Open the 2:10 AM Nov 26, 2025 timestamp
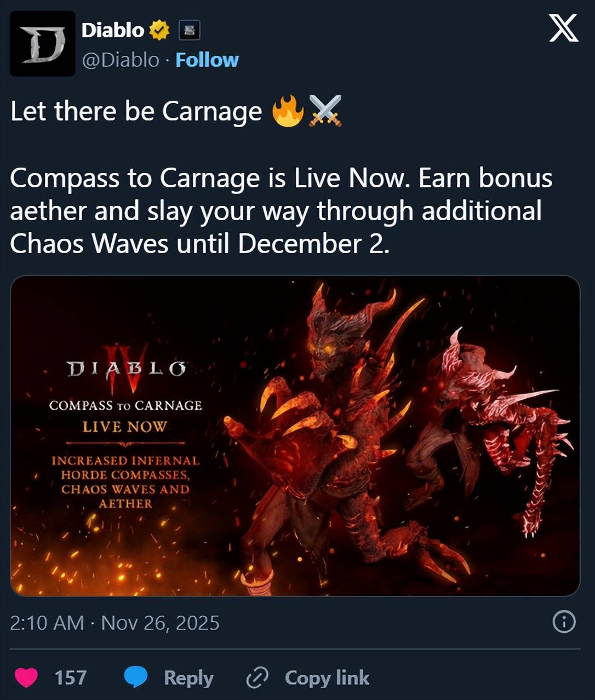This screenshot has height=700, width=595. (x=115, y=623)
